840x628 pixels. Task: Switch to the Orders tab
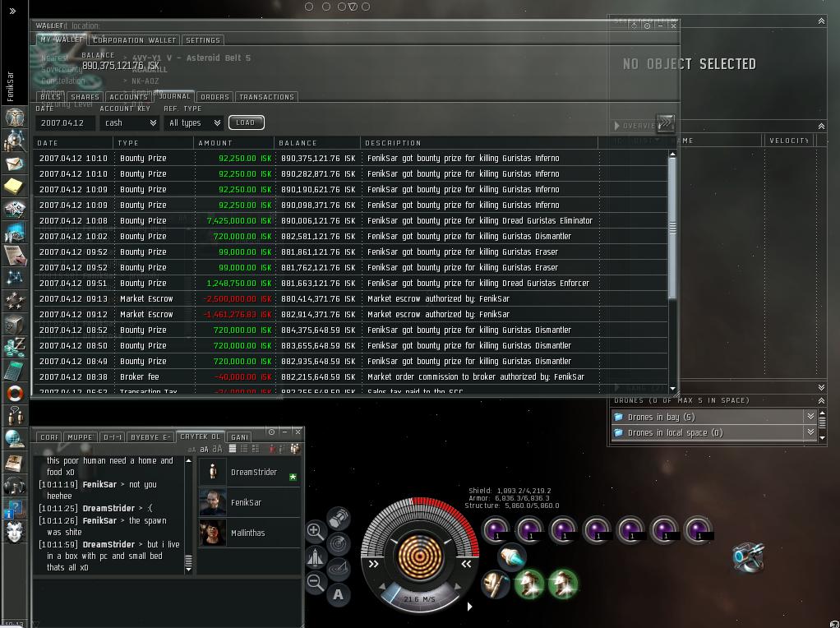tap(215, 97)
